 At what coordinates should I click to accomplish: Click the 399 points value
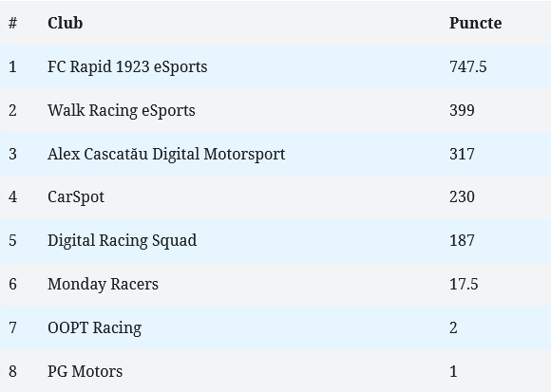point(462,110)
